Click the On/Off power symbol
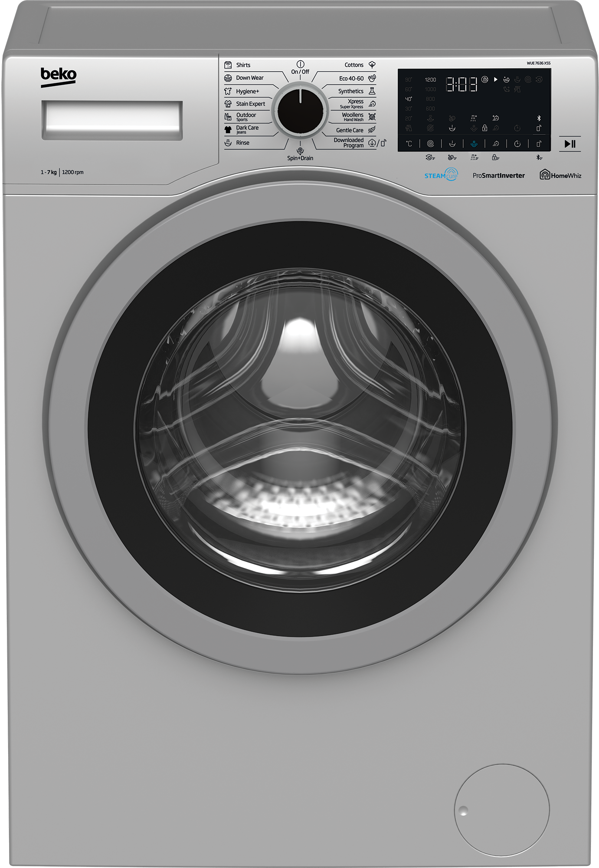The width and height of the screenshot is (599, 868). [x=300, y=64]
